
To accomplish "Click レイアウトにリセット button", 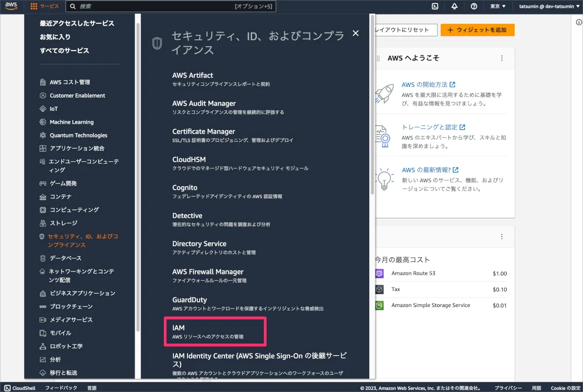I will 405,30.
